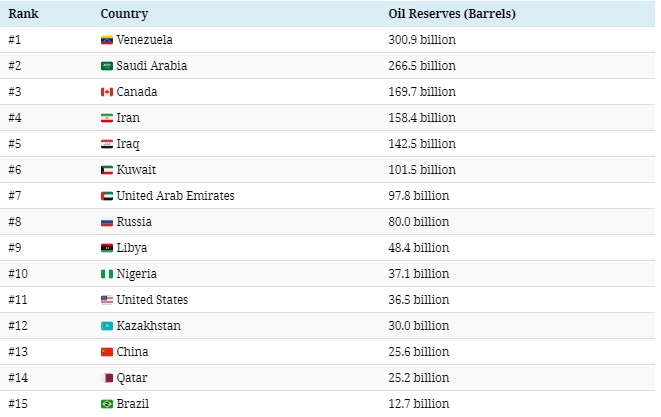Viewport: 661px width, 417px height.
Task: Click the Qatar flag icon
Action: pyautogui.click(x=107, y=378)
